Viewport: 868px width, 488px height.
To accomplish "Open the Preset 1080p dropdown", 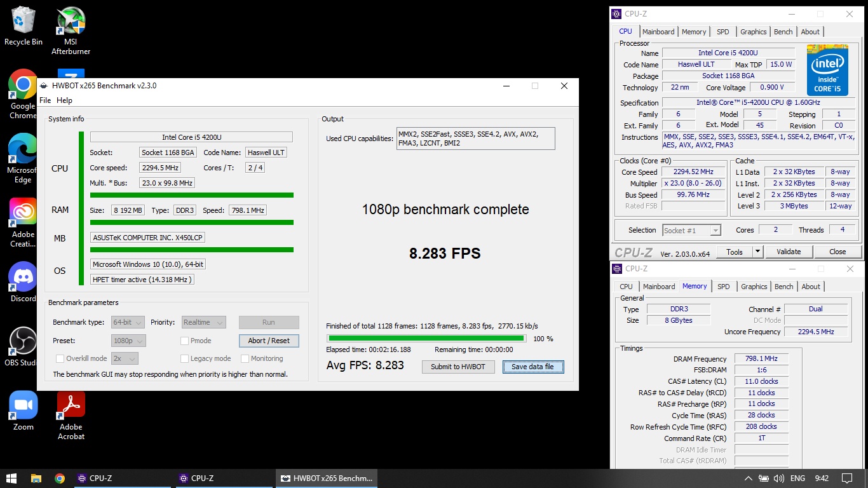I will coord(128,341).
